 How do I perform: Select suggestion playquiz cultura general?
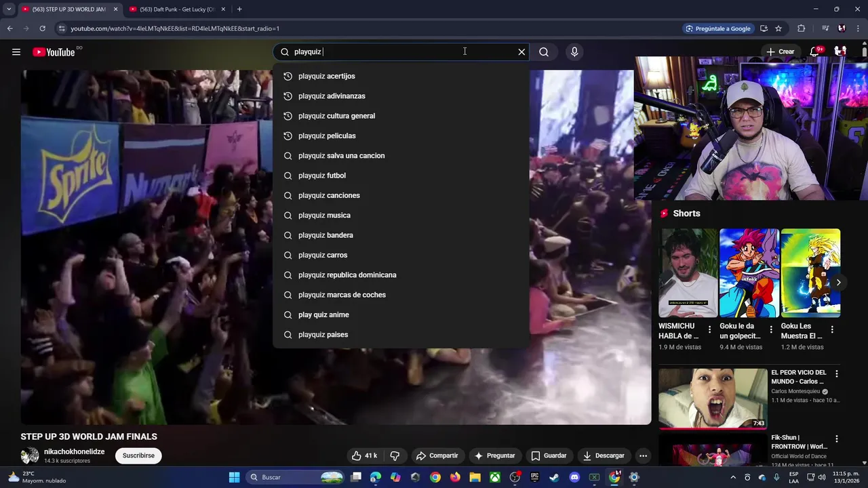[x=401, y=116]
